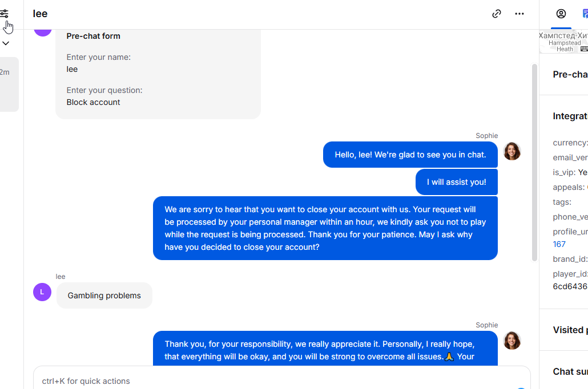Click the "Gambling problems" message bubble

(x=104, y=295)
